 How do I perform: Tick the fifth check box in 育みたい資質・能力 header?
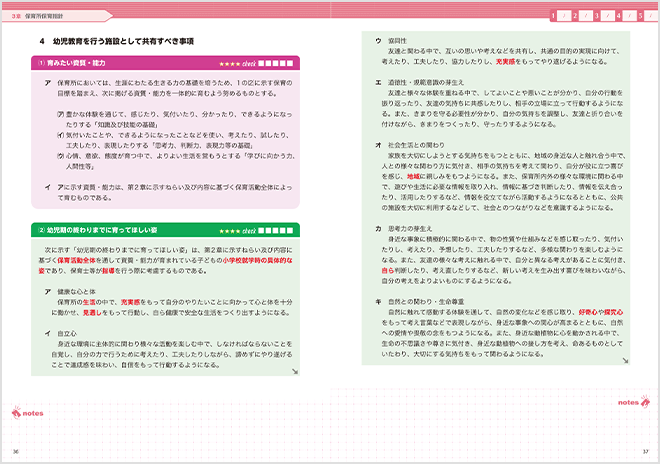click(290, 64)
